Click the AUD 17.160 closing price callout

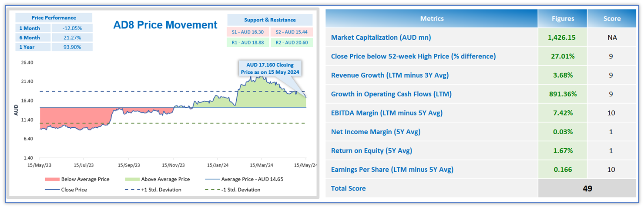pyautogui.click(x=271, y=68)
